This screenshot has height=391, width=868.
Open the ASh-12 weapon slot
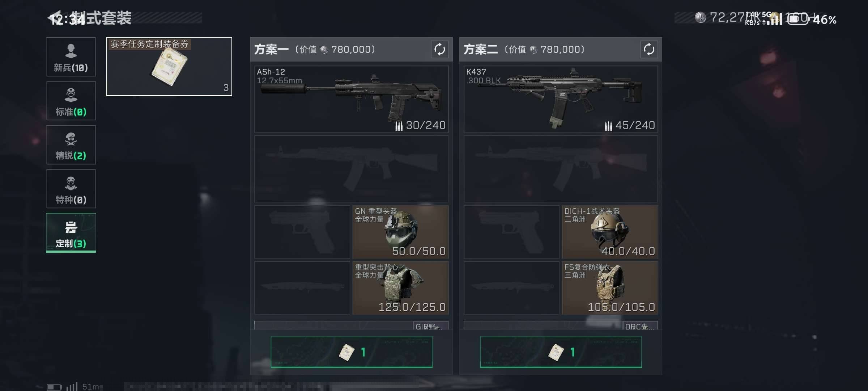(x=351, y=99)
